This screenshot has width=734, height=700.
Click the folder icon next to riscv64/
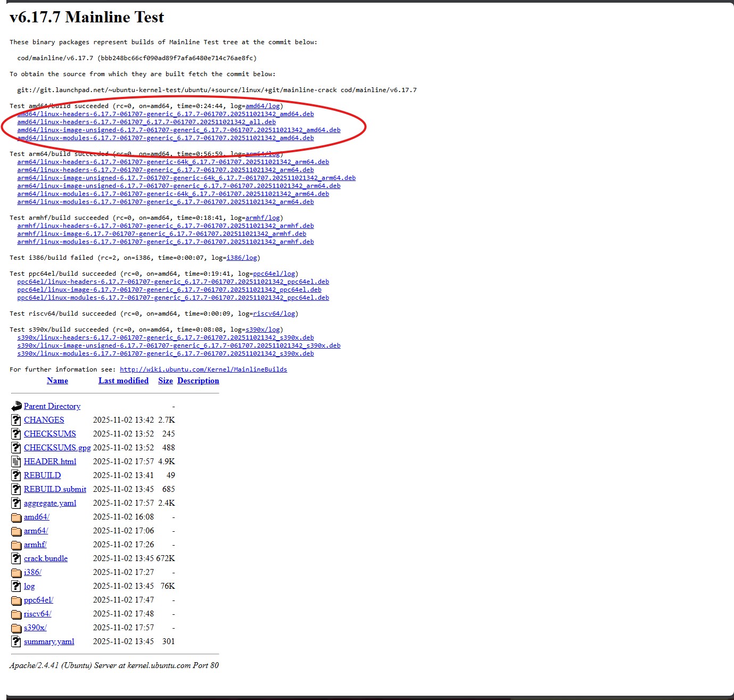pos(16,614)
